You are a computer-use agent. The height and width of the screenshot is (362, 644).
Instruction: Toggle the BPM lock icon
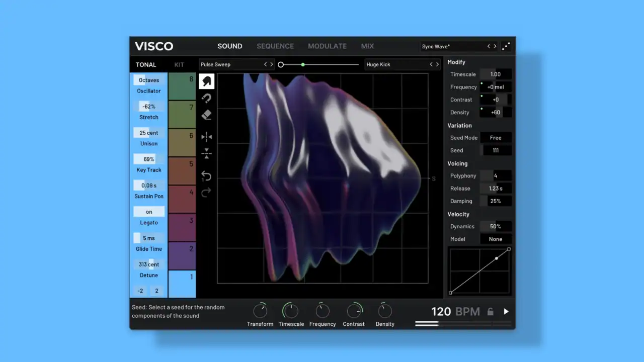coord(490,312)
